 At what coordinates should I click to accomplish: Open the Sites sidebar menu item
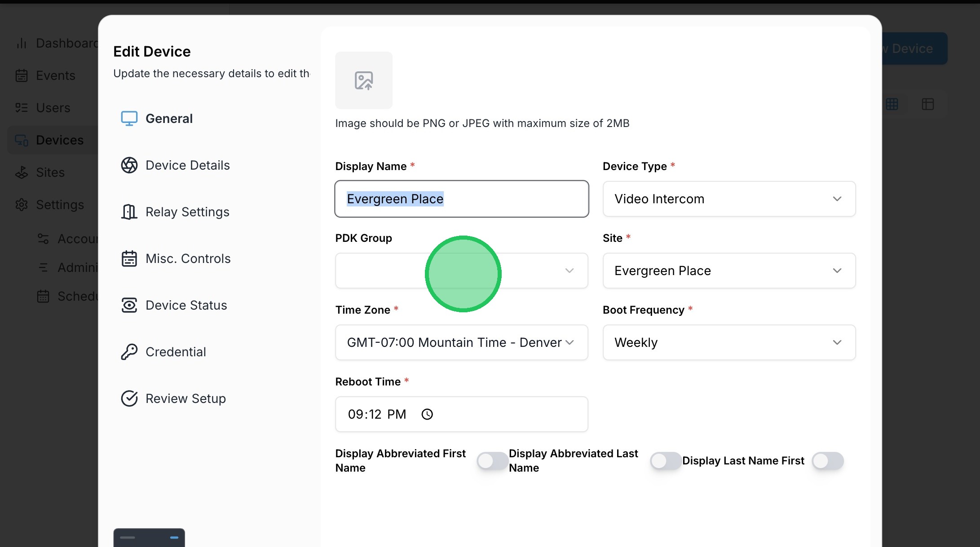50,172
